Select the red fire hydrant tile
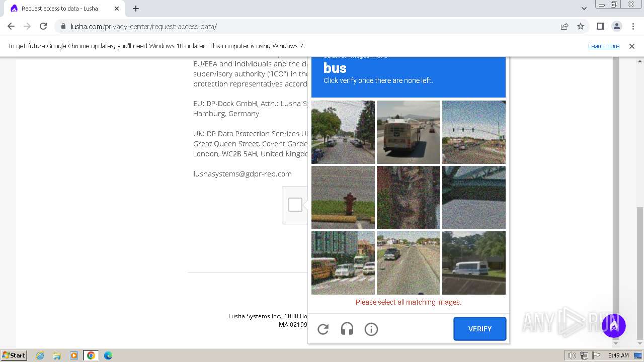 (343, 198)
